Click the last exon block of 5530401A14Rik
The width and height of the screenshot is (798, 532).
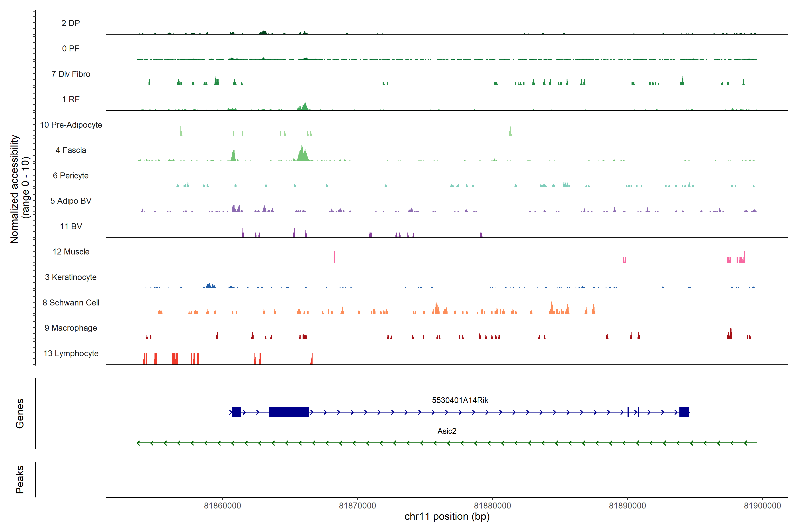point(684,412)
